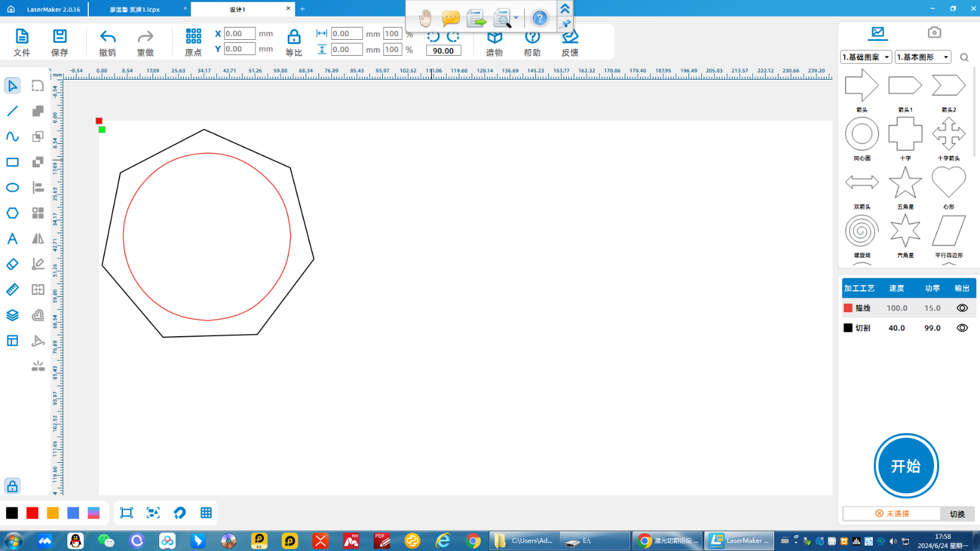Select the line drawing tool
Viewport: 980px width, 551px height.
12,111
